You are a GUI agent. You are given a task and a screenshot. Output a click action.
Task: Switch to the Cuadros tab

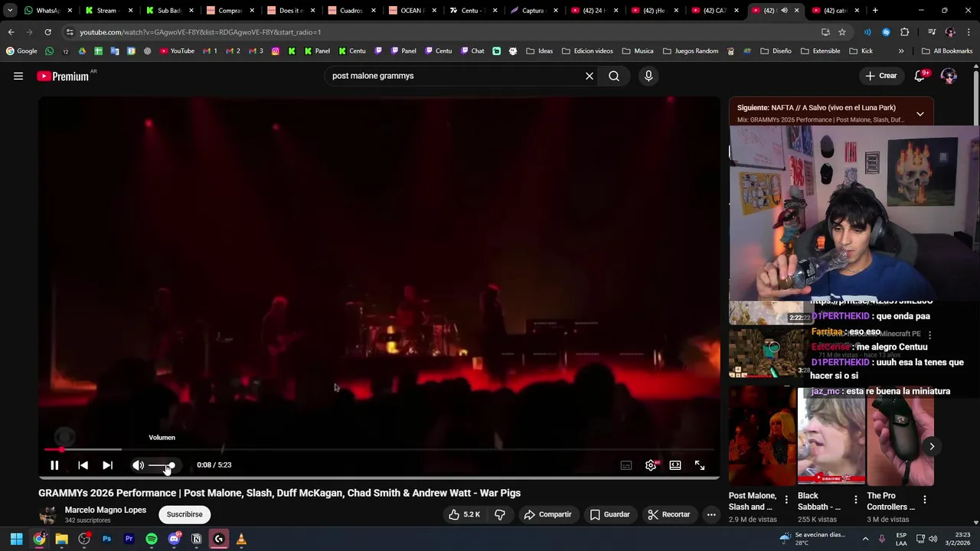click(x=351, y=11)
